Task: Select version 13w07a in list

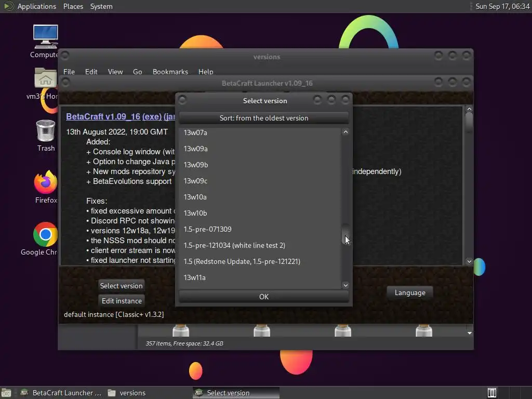Action: (x=260, y=132)
